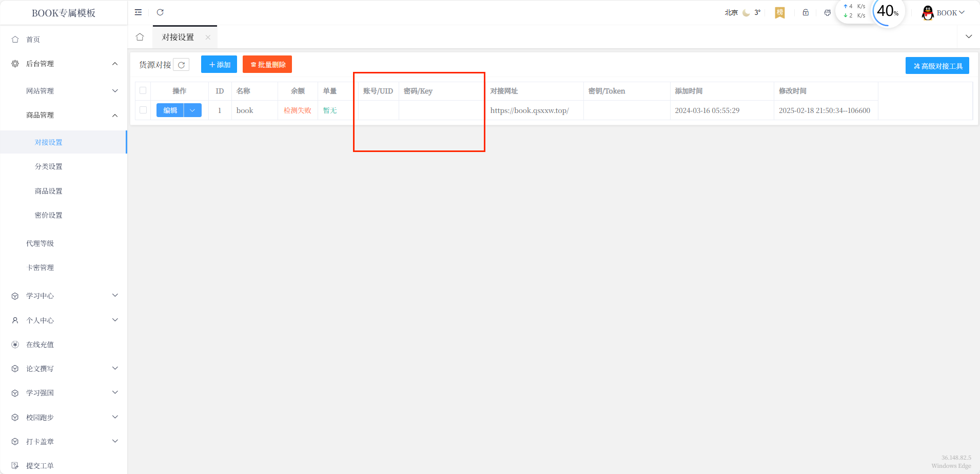
Task: Expand the 打卡盖章 menu chevron
Action: coord(115,441)
